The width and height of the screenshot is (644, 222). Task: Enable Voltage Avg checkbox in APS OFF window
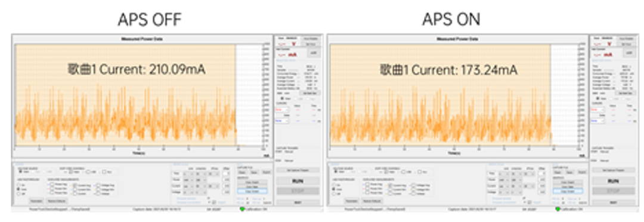[98, 185]
